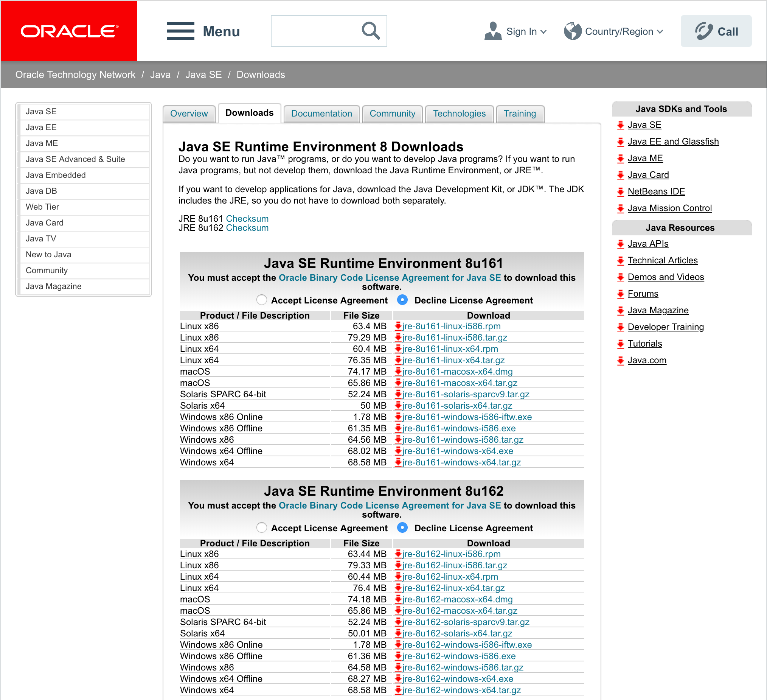Open the Overview tab
This screenshot has height=700, width=767.
[x=189, y=114]
